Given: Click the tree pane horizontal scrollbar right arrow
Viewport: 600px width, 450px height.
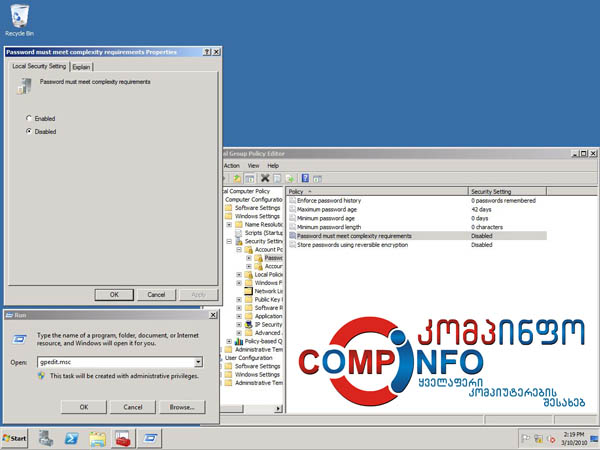Looking at the screenshot, I should (279, 409).
